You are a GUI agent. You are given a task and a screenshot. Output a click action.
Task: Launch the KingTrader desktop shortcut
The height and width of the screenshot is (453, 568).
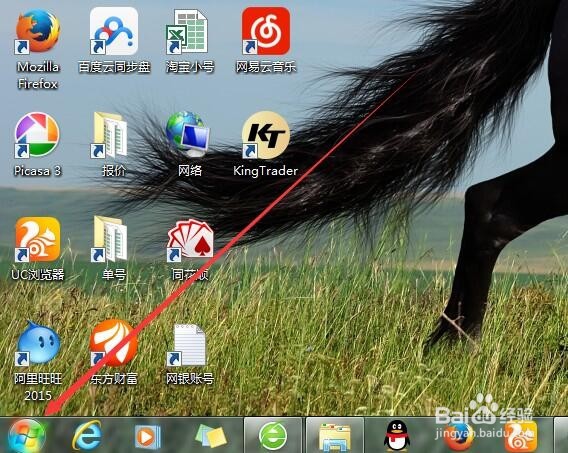pos(266,135)
